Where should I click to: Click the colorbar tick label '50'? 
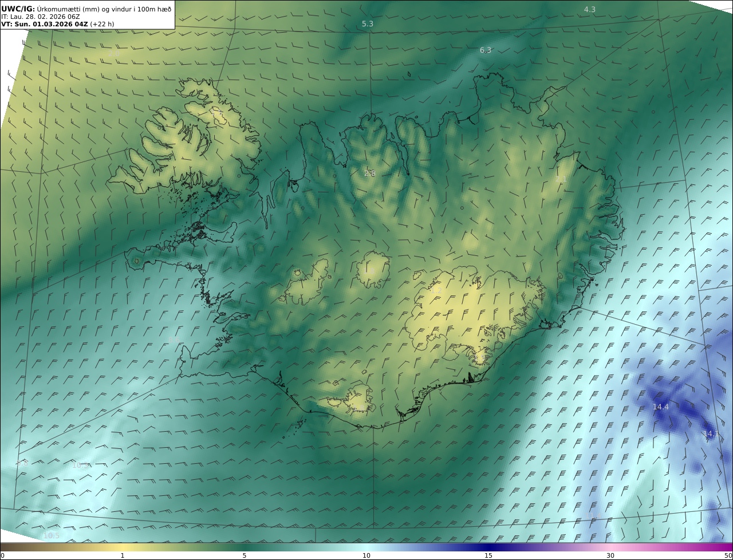pos(728,555)
